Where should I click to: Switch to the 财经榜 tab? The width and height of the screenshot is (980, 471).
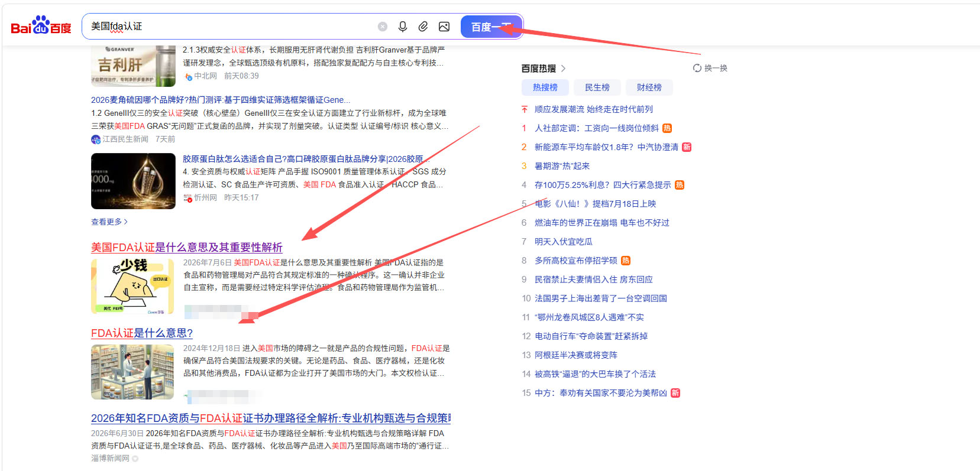click(x=649, y=87)
